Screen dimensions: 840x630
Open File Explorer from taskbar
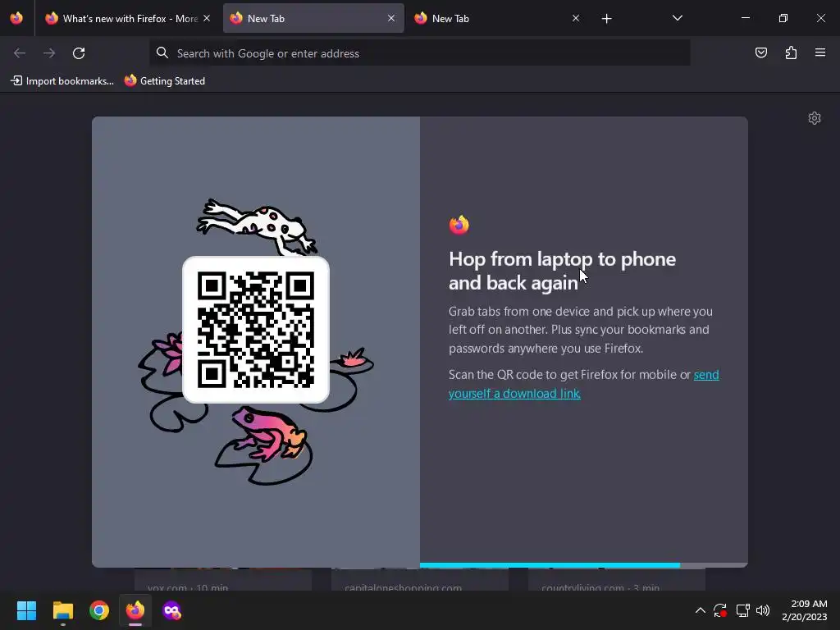click(62, 610)
